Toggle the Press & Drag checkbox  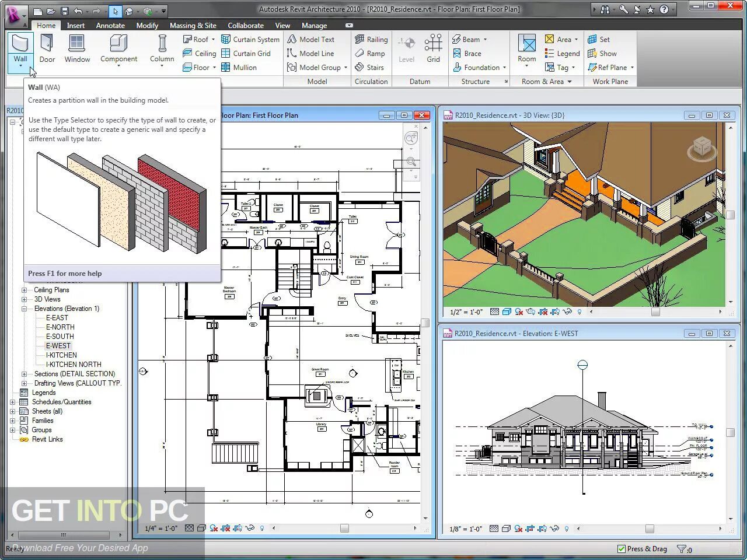pyautogui.click(x=622, y=548)
